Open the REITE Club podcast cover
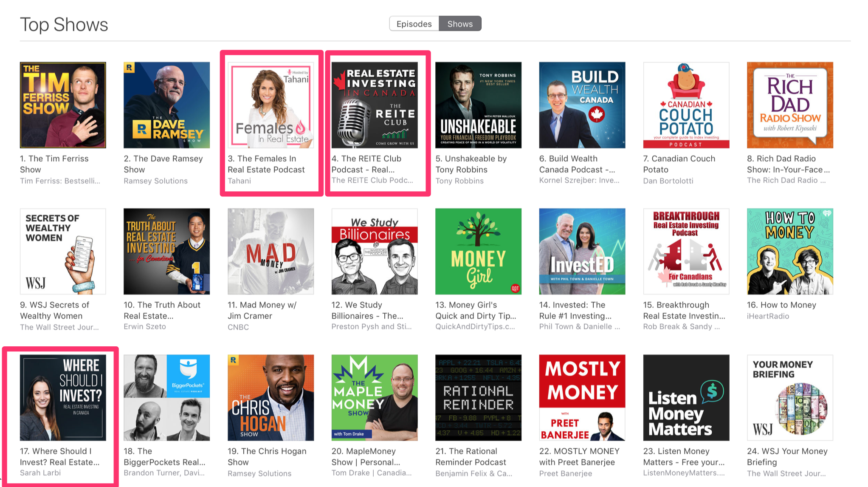Viewport: 868px width, 487px height. (x=375, y=105)
